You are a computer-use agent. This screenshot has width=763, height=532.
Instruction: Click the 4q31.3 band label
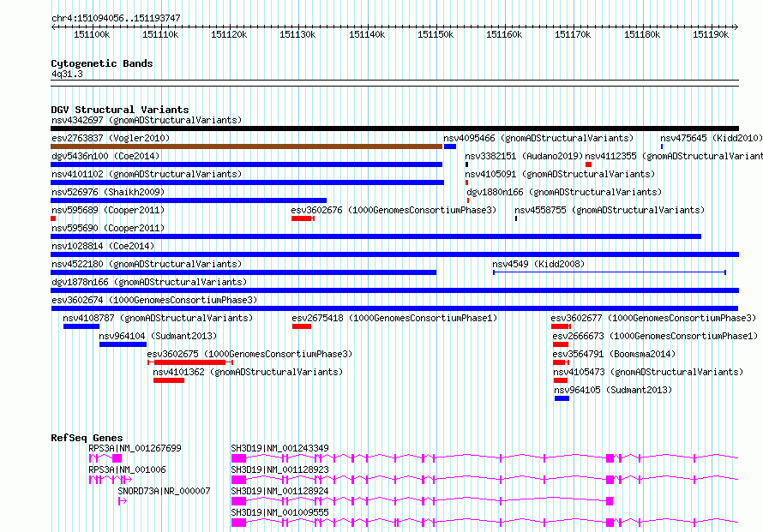[67, 74]
